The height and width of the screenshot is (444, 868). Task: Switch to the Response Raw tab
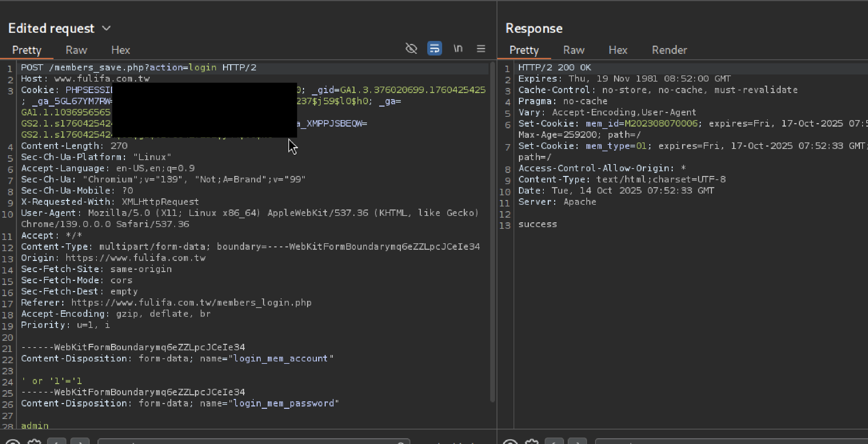[574, 50]
